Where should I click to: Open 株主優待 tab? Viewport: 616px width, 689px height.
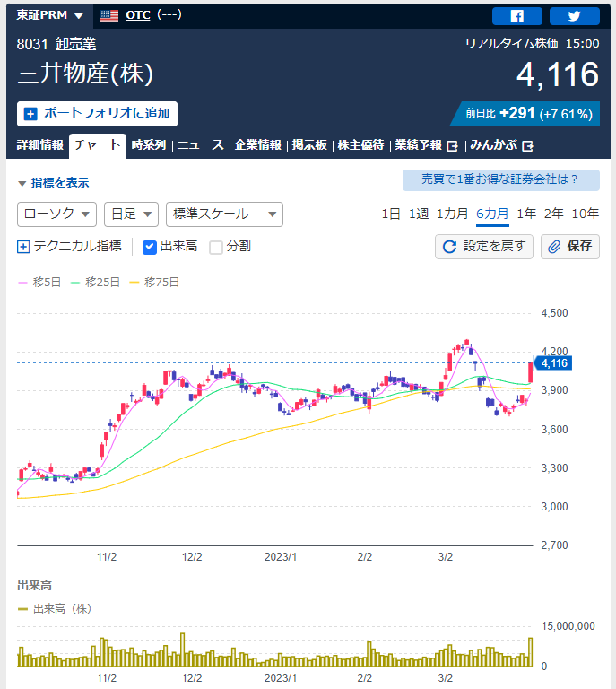pyautogui.click(x=361, y=145)
